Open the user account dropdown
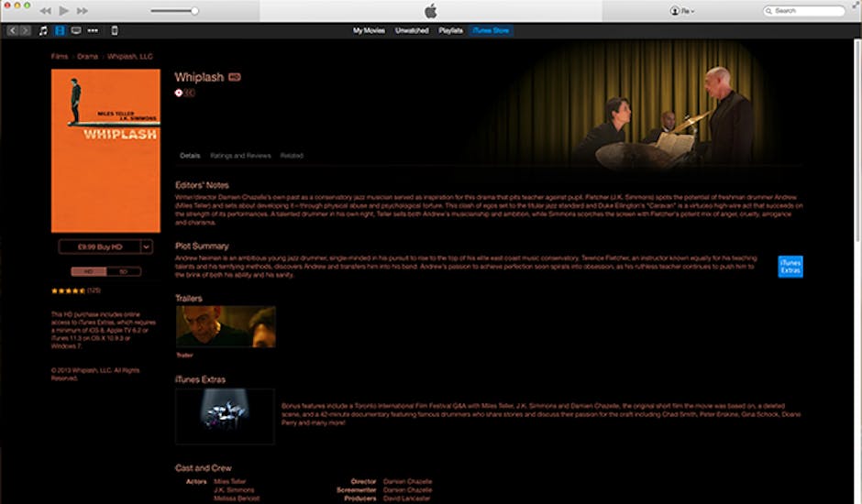The width and height of the screenshot is (862, 504). (682, 11)
